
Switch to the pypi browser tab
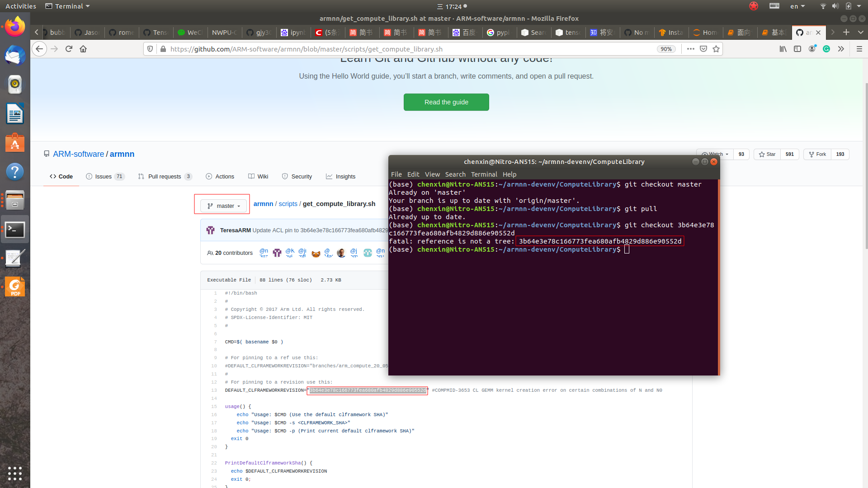pyautogui.click(x=500, y=32)
